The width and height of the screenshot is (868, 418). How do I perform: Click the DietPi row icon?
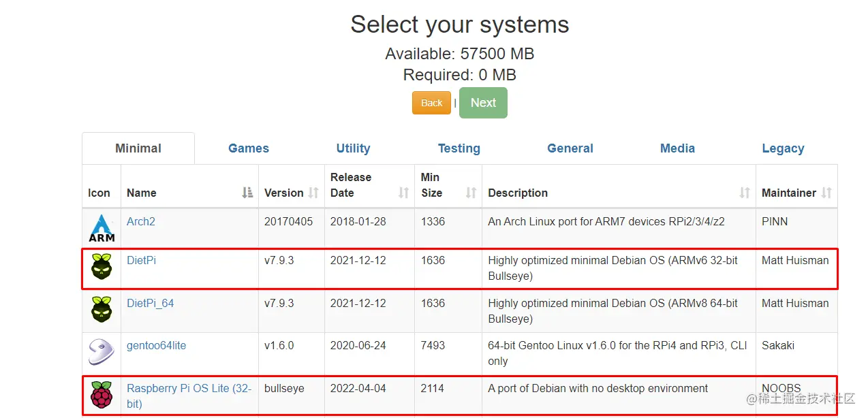coord(102,268)
